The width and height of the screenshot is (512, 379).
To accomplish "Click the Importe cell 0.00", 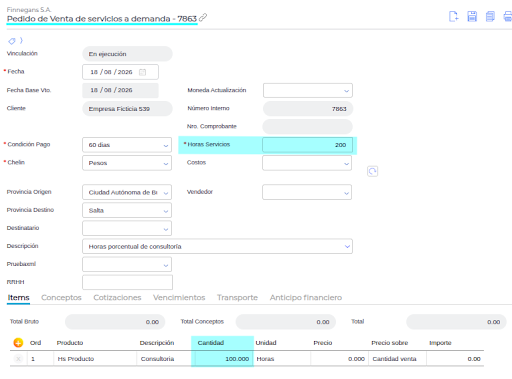I will 455,359.
